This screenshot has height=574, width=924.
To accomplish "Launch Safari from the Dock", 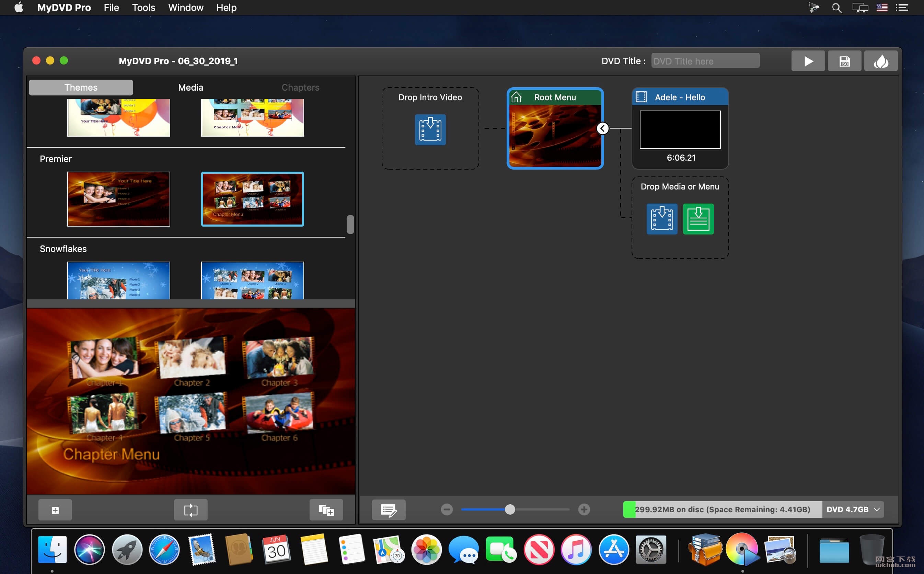I will (164, 549).
